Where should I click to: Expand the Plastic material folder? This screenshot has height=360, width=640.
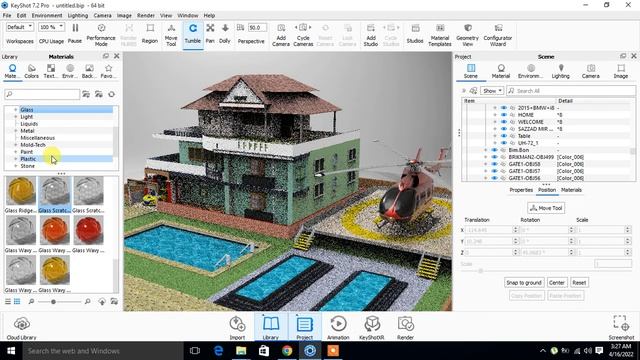pos(16,159)
